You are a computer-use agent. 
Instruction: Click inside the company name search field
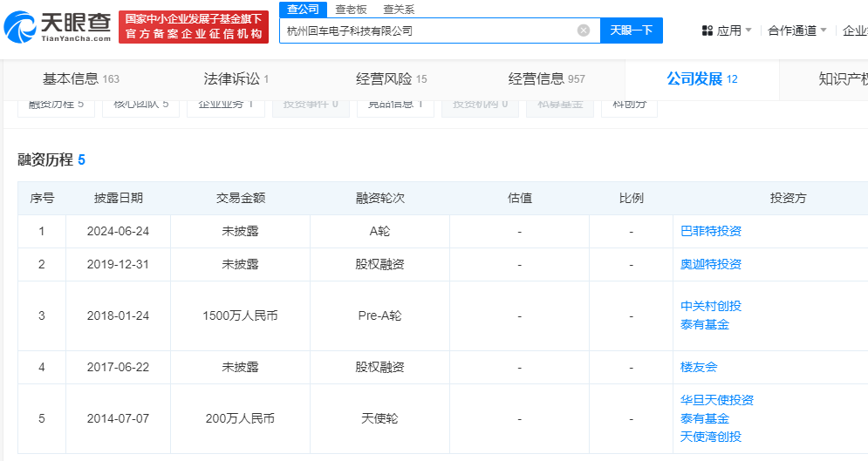[x=427, y=31]
